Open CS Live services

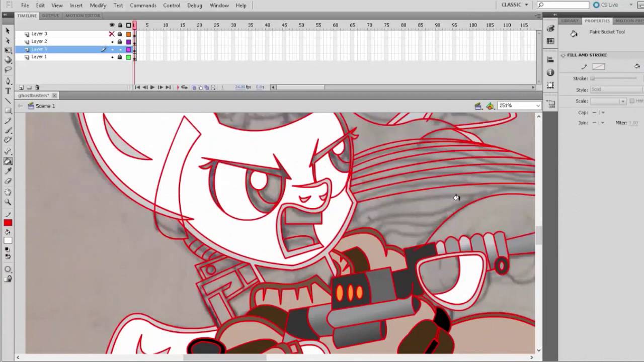pyautogui.click(x=605, y=5)
